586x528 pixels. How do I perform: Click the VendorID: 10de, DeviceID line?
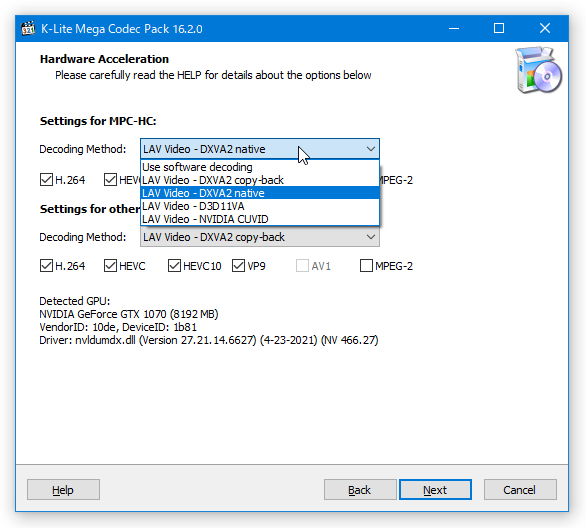pyautogui.click(x=118, y=327)
